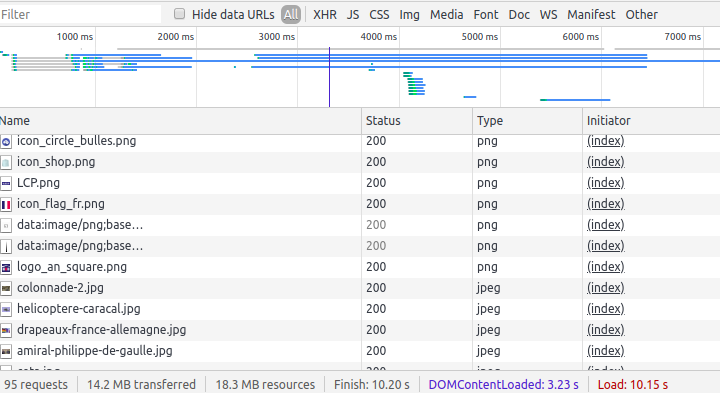Screen dimensions: 720x393
Task: Click the icon_circle_bulles.png file icon
Action: point(6,142)
